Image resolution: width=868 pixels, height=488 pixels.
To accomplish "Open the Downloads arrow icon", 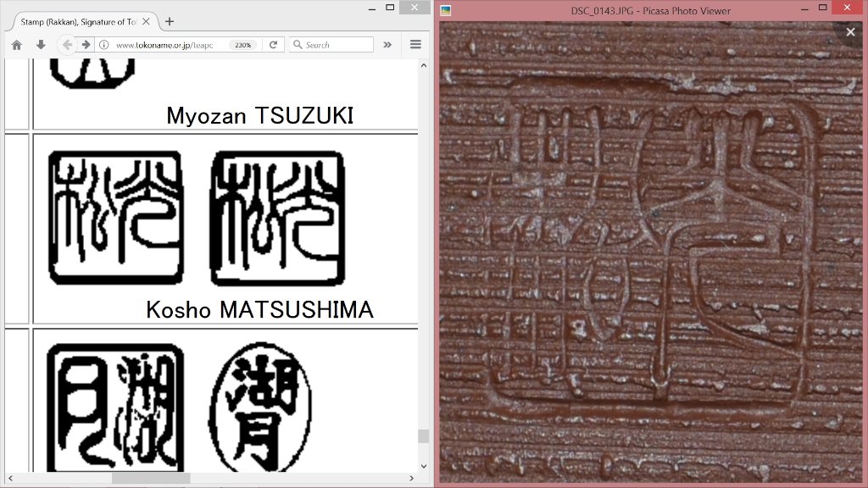I will [40, 45].
